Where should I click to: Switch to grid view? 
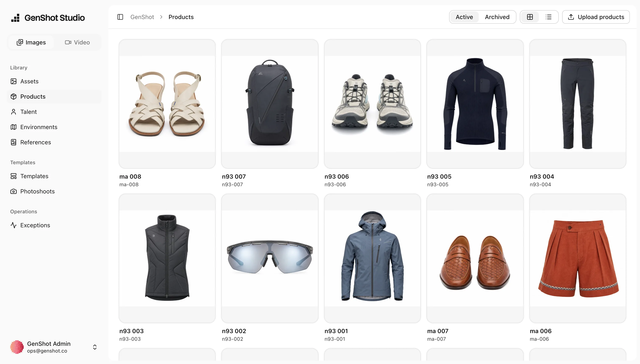pos(530,17)
